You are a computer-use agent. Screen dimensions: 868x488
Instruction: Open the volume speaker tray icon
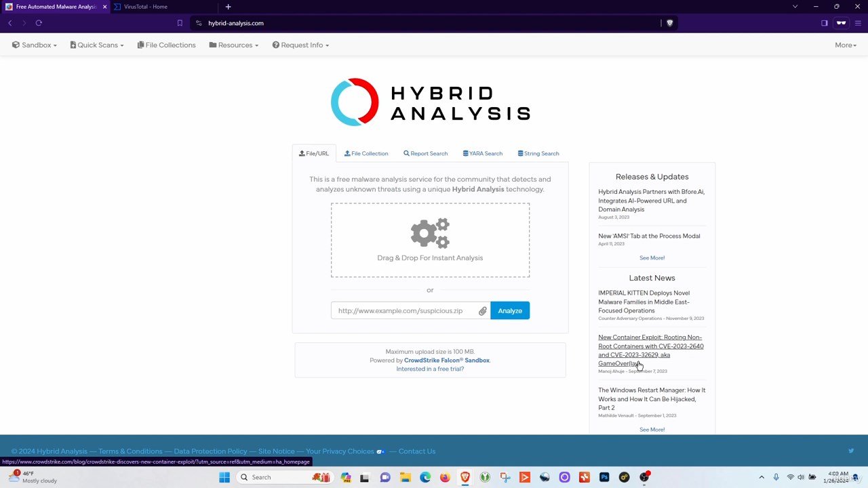pyautogui.click(x=801, y=477)
